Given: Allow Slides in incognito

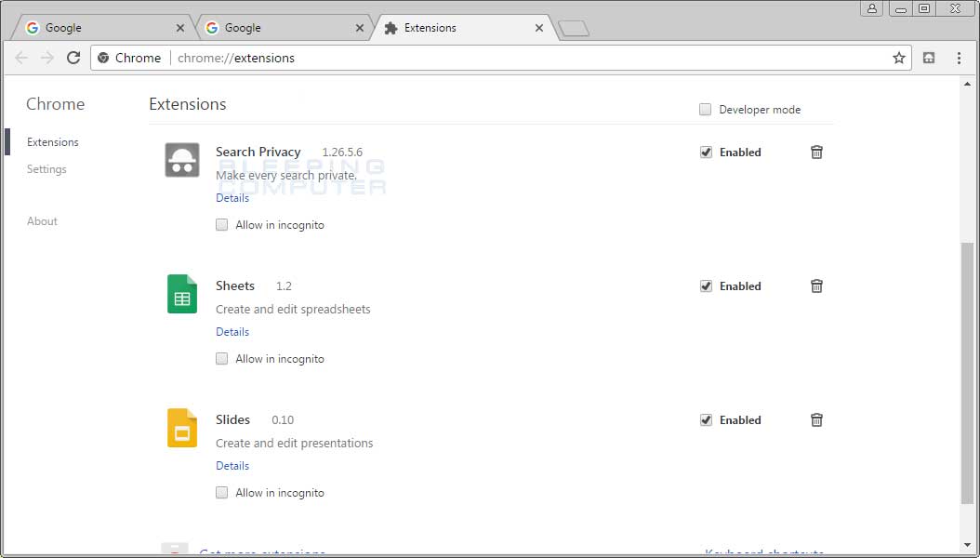Looking at the screenshot, I should coord(222,492).
